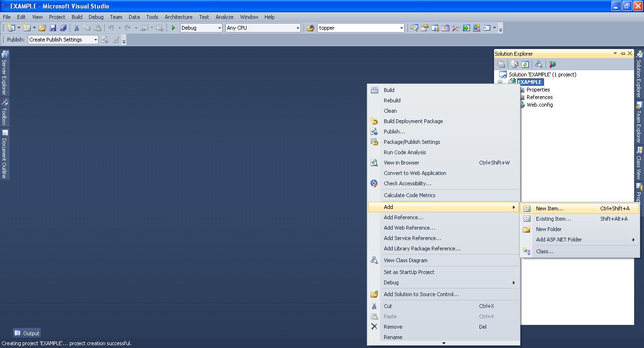Click inside the topper search box
Image resolution: width=644 pixels, height=348 pixels.
pos(358,28)
